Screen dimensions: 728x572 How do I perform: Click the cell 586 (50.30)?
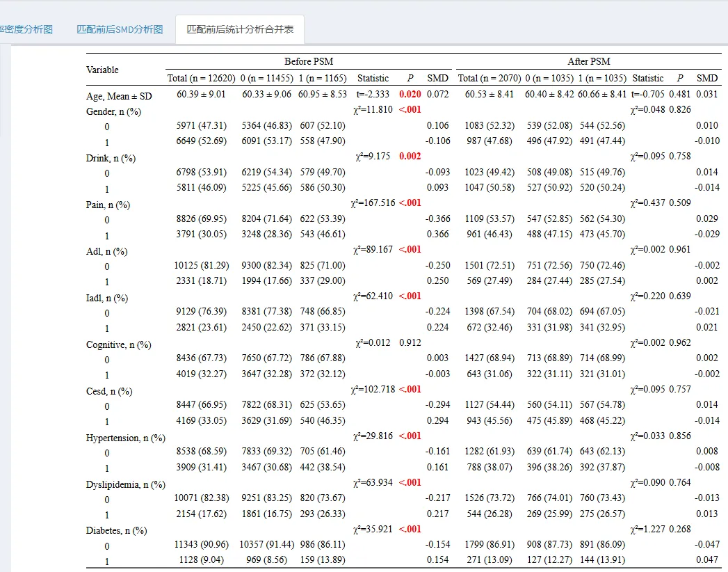[x=323, y=187]
